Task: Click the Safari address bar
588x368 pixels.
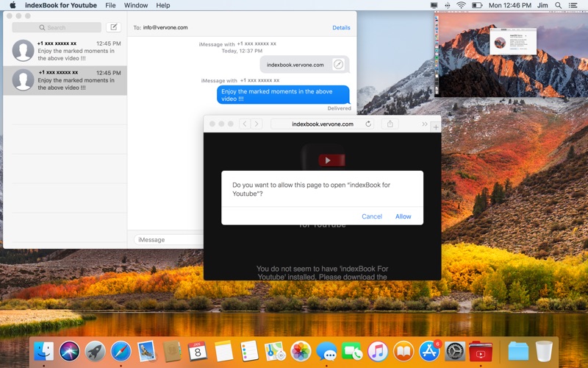Action: [323, 124]
